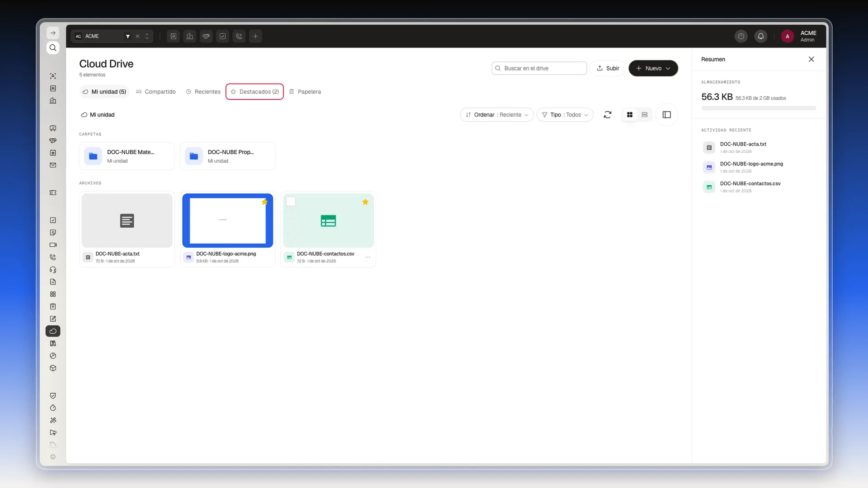Focus the Buscar en el drive field

pos(539,68)
